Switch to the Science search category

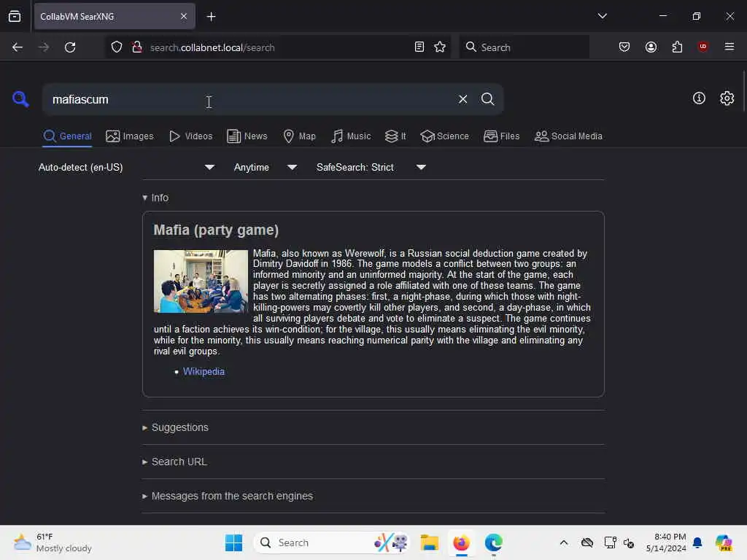(444, 136)
